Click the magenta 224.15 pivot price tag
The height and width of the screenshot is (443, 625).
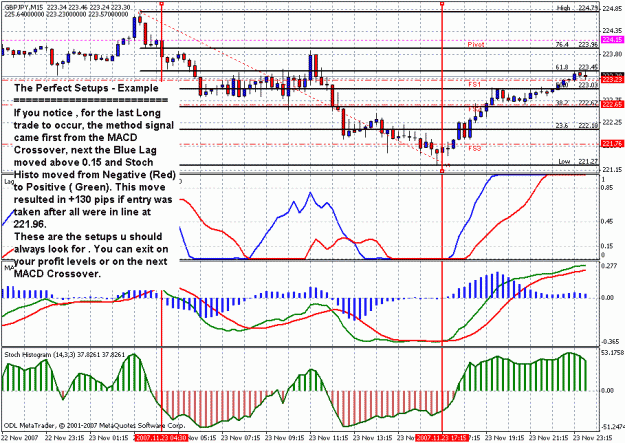612,40
